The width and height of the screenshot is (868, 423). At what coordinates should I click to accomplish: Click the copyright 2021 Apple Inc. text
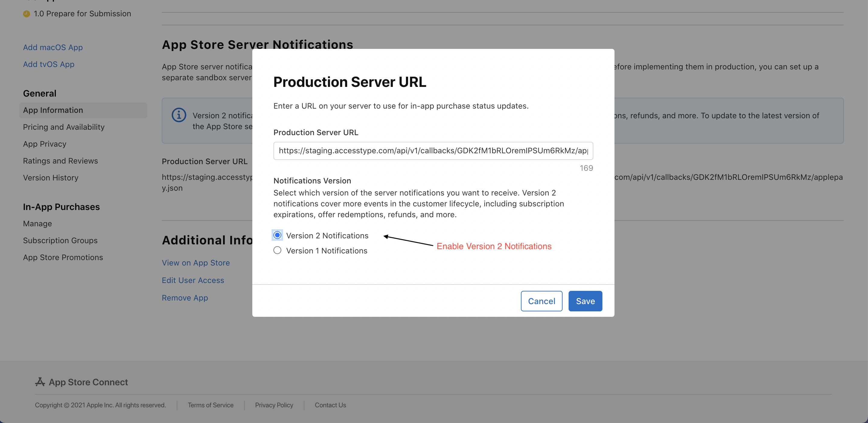(x=101, y=405)
